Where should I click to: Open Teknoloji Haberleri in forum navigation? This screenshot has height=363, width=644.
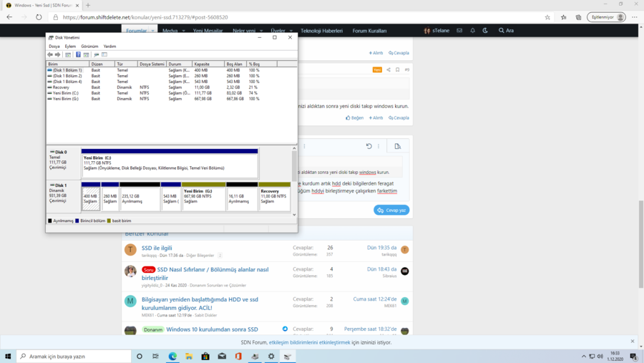(x=321, y=31)
